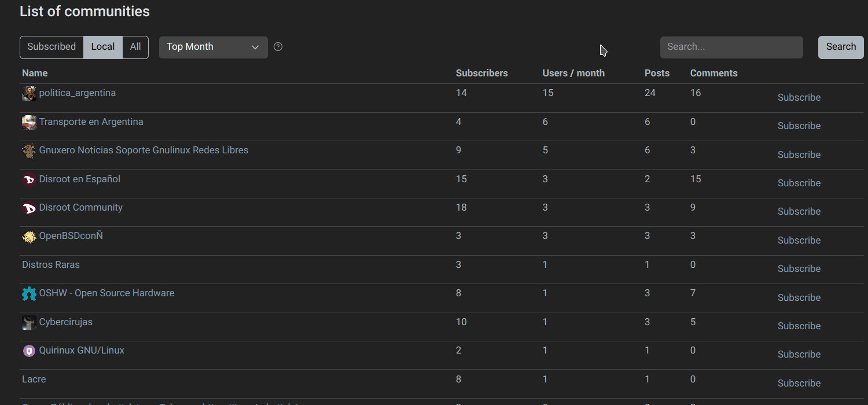The image size is (868, 405).
Task: Click the Transporte en Argentina avatar icon
Action: [x=29, y=122]
